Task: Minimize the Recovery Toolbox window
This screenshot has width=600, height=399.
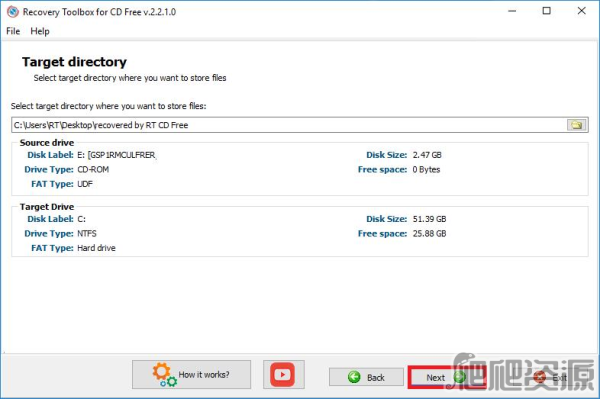Action: pyautogui.click(x=512, y=11)
